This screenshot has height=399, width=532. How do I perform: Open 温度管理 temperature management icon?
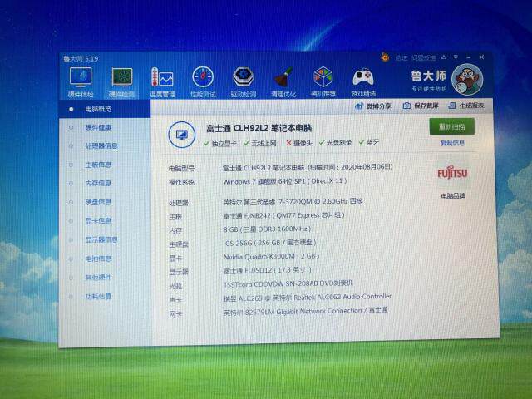pos(162,82)
